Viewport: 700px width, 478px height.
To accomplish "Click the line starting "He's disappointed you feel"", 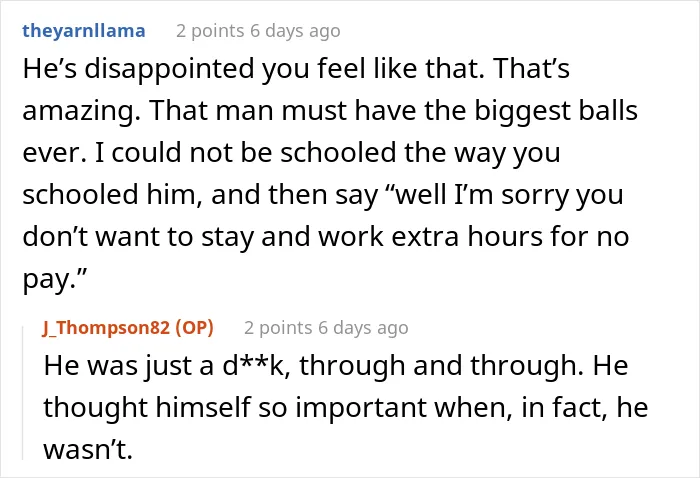I will point(296,69).
